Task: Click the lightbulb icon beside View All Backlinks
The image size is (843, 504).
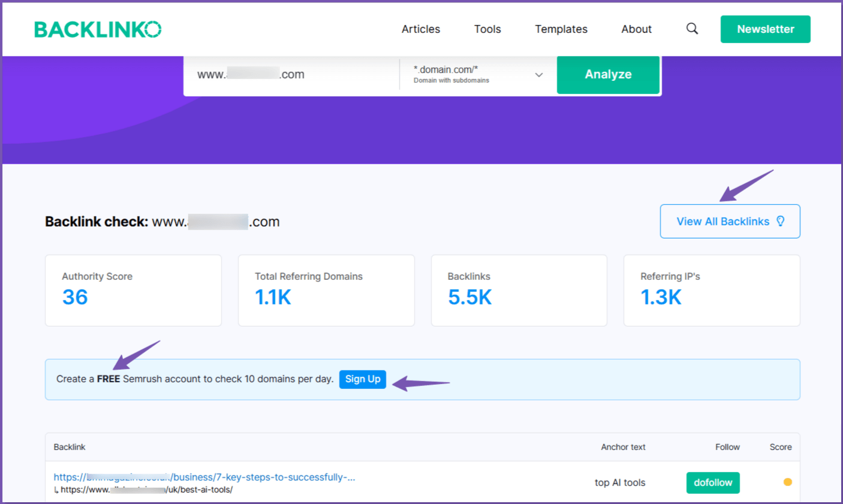Action: click(x=780, y=221)
